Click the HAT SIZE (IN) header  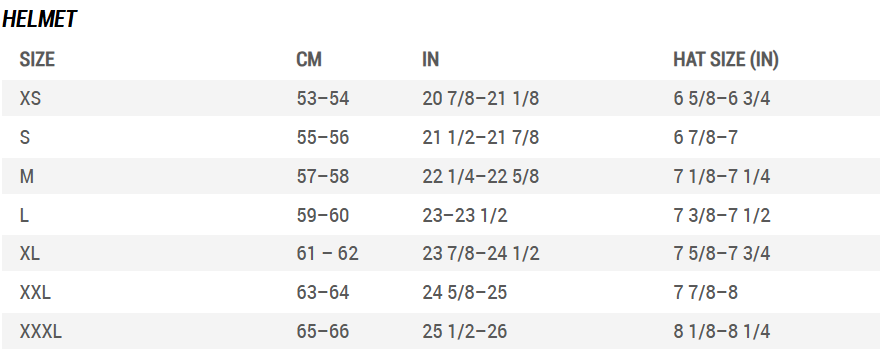726,59
